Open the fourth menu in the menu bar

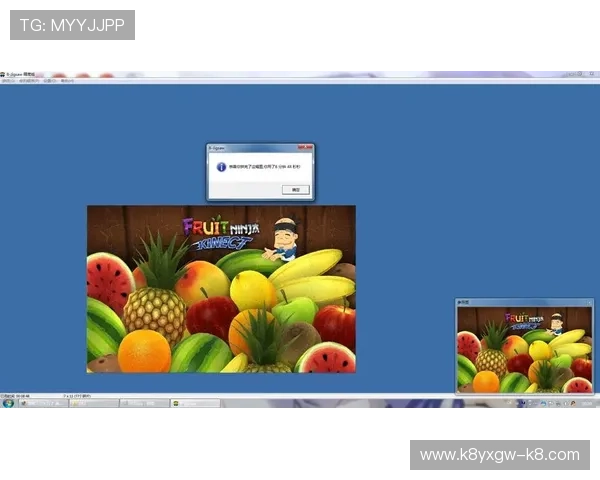coord(67,81)
